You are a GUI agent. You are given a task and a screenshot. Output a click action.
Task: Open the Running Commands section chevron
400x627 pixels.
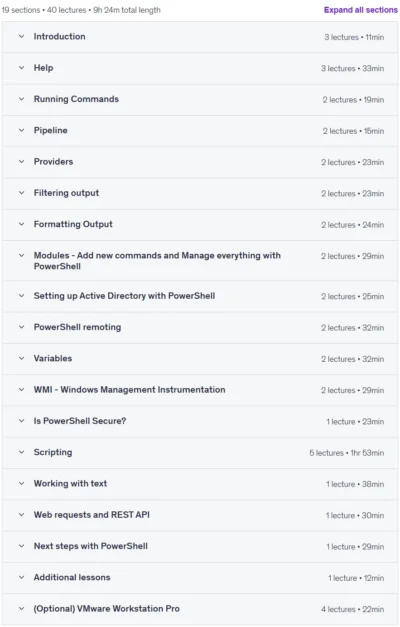click(x=22, y=99)
